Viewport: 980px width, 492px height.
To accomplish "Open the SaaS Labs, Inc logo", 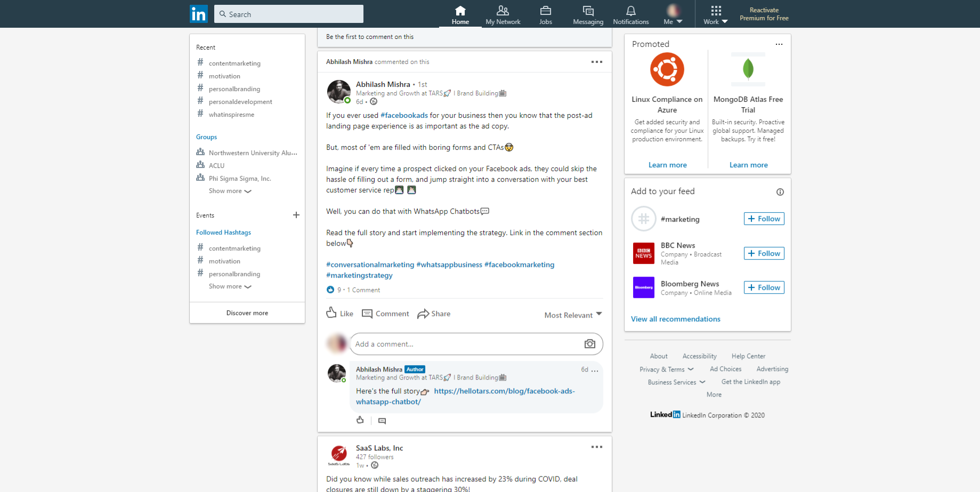I will click(x=338, y=456).
